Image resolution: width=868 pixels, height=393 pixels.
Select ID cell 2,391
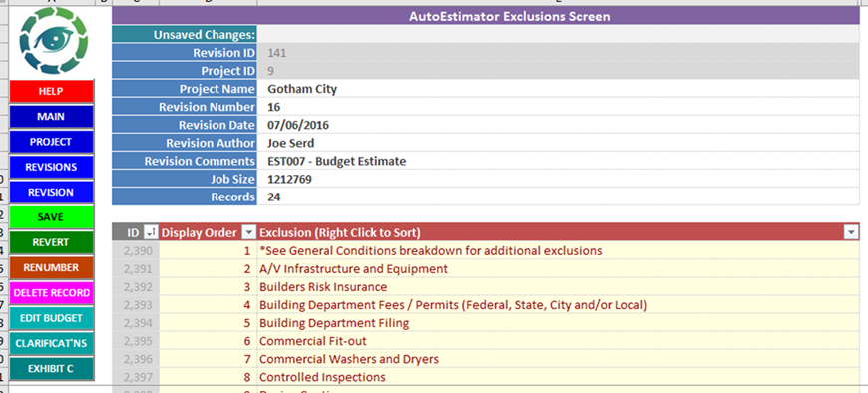[136, 269]
